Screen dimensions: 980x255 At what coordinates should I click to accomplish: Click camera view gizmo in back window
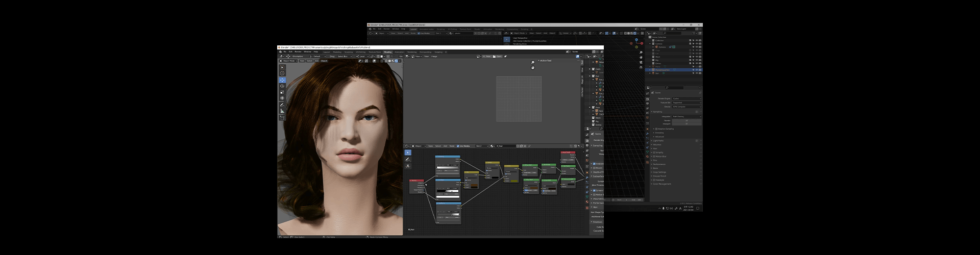pyautogui.click(x=641, y=62)
